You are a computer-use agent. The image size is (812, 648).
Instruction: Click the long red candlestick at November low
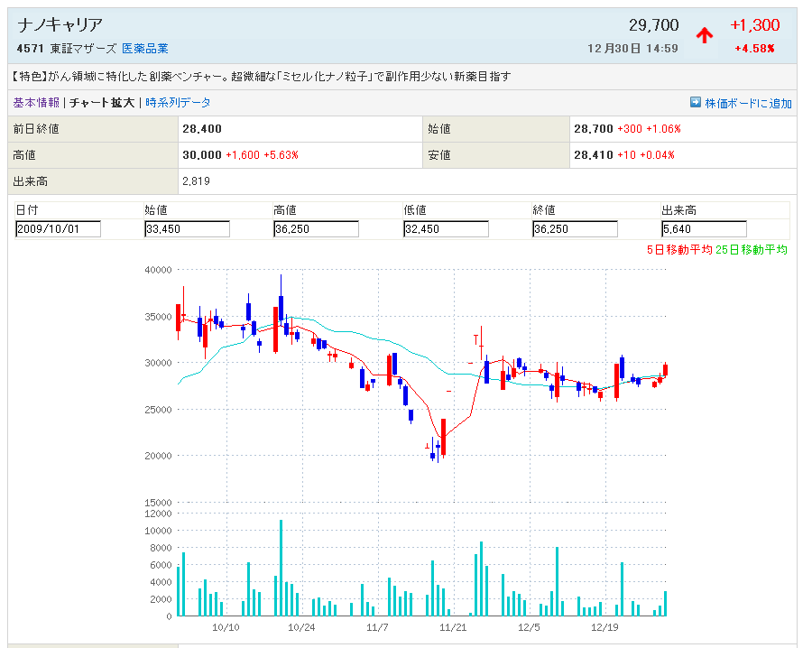click(x=443, y=437)
